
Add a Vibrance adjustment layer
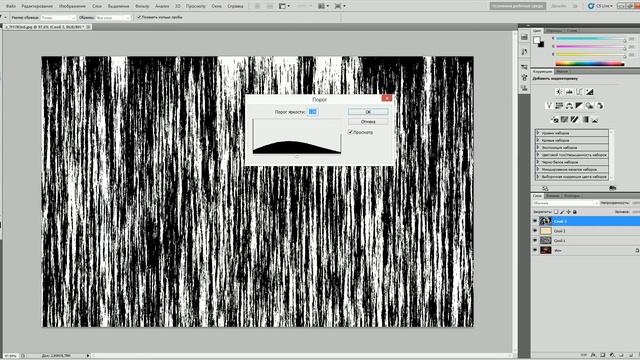click(549, 106)
